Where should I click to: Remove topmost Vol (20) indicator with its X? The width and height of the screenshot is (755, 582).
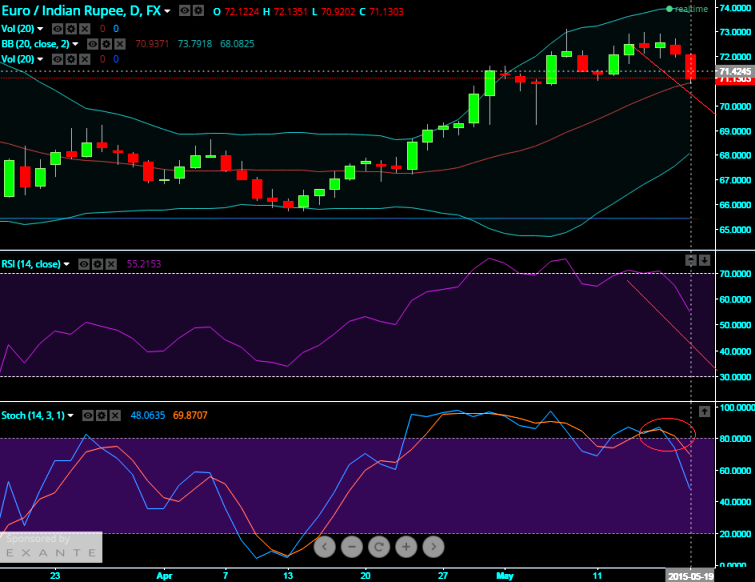84,29
